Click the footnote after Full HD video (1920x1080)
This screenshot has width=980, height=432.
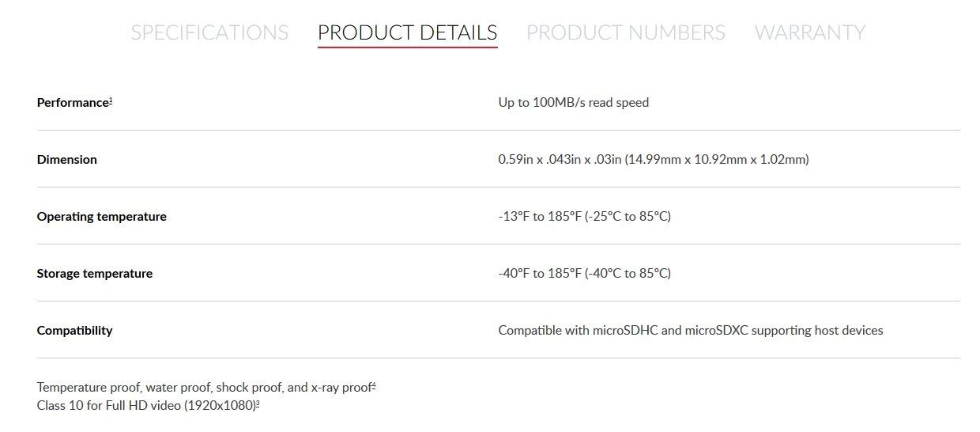click(258, 404)
